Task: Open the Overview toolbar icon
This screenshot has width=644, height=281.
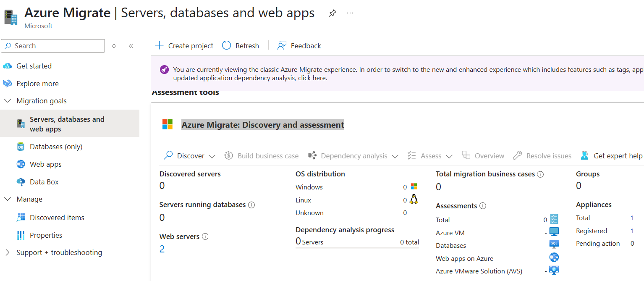Action: pyautogui.click(x=466, y=155)
